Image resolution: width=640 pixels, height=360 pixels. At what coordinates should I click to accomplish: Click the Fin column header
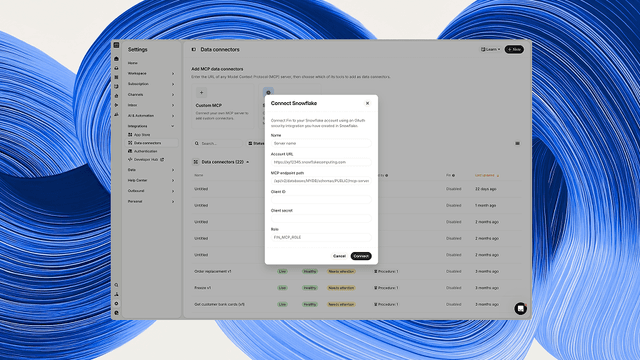pos(450,176)
